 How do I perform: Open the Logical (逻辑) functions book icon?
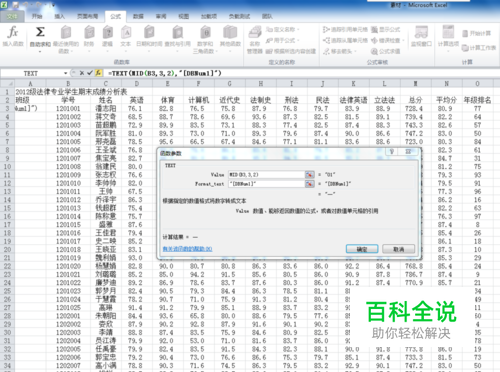click(x=107, y=33)
